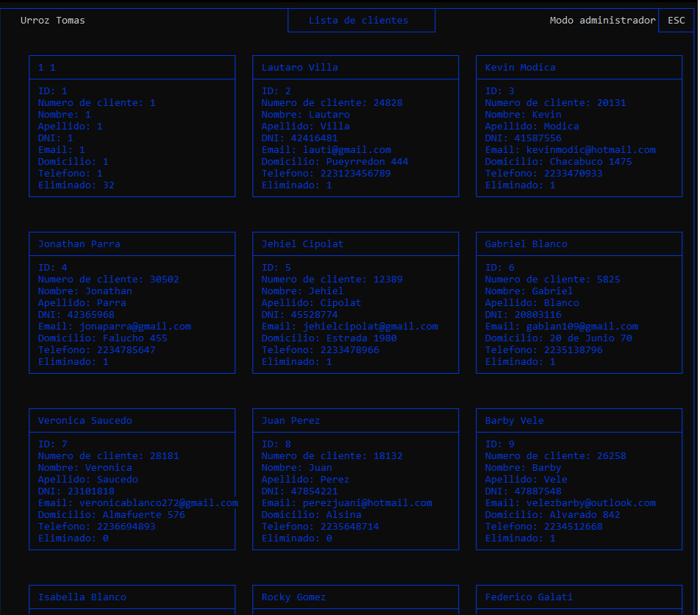Click the Lista de clientes button

(x=361, y=20)
